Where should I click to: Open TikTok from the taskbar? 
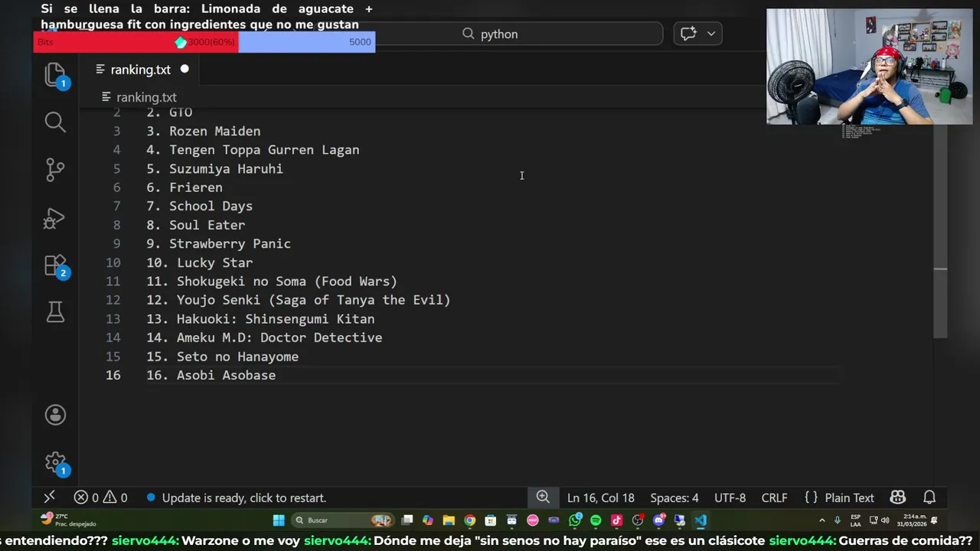click(616, 520)
